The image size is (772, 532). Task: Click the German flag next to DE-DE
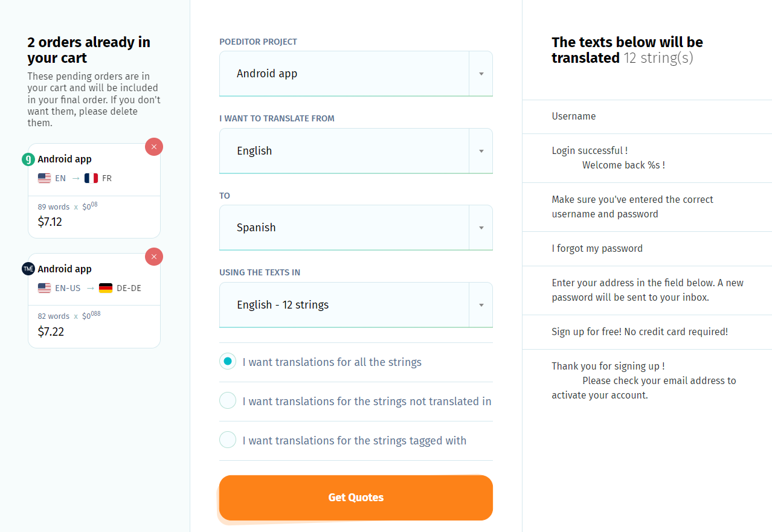click(105, 288)
